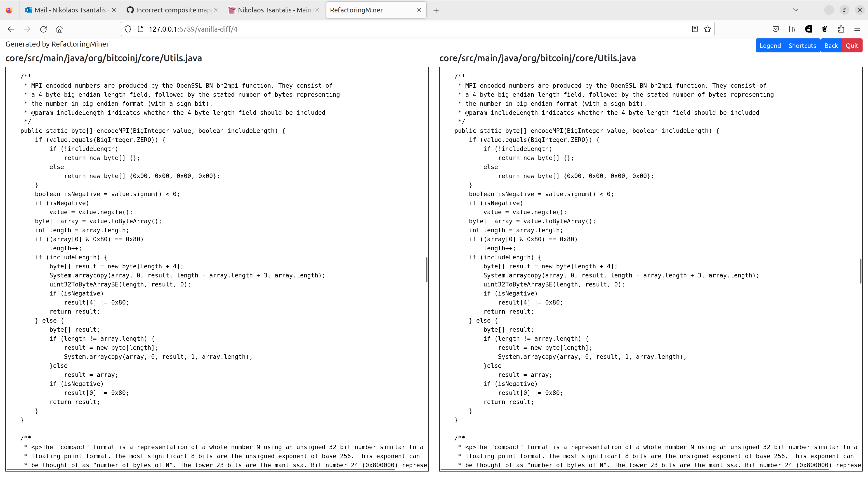Click the browser forward arrow
This screenshot has height=488, width=868.
pos(27,29)
